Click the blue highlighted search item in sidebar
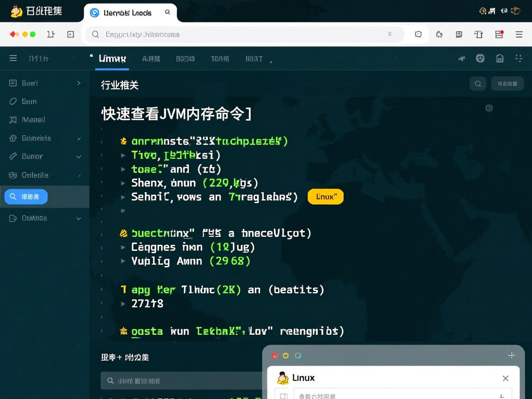This screenshot has width=532, height=399. pyautogui.click(x=25, y=196)
